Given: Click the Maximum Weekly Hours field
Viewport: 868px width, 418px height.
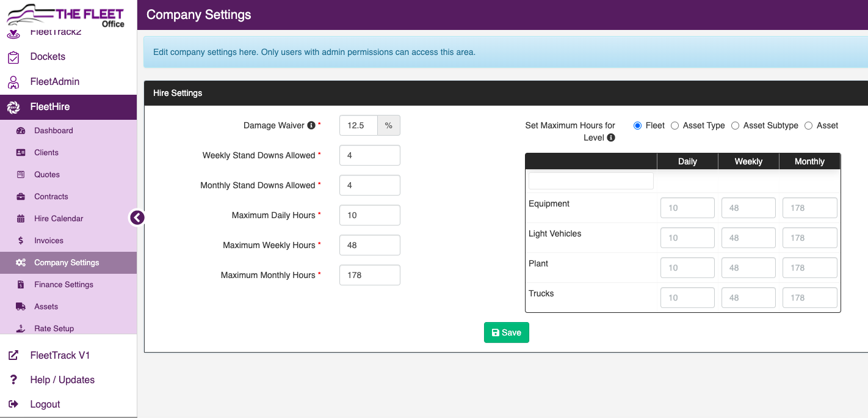Looking at the screenshot, I should pos(370,245).
